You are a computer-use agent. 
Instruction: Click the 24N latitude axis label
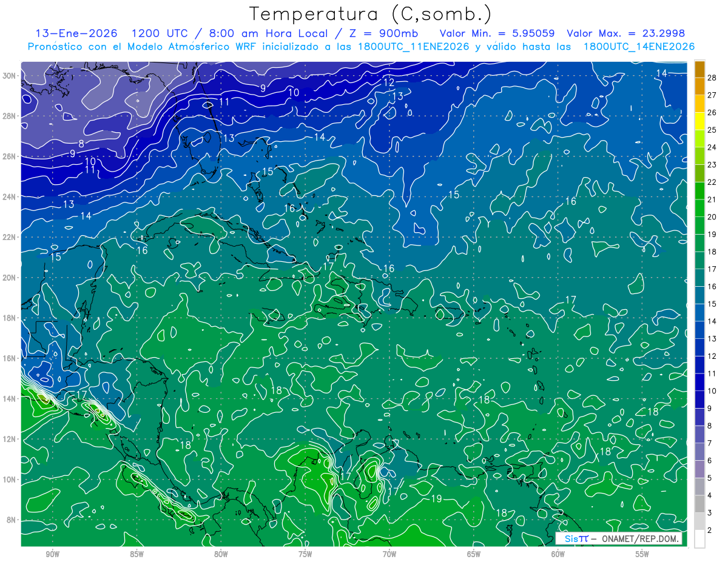10,196
